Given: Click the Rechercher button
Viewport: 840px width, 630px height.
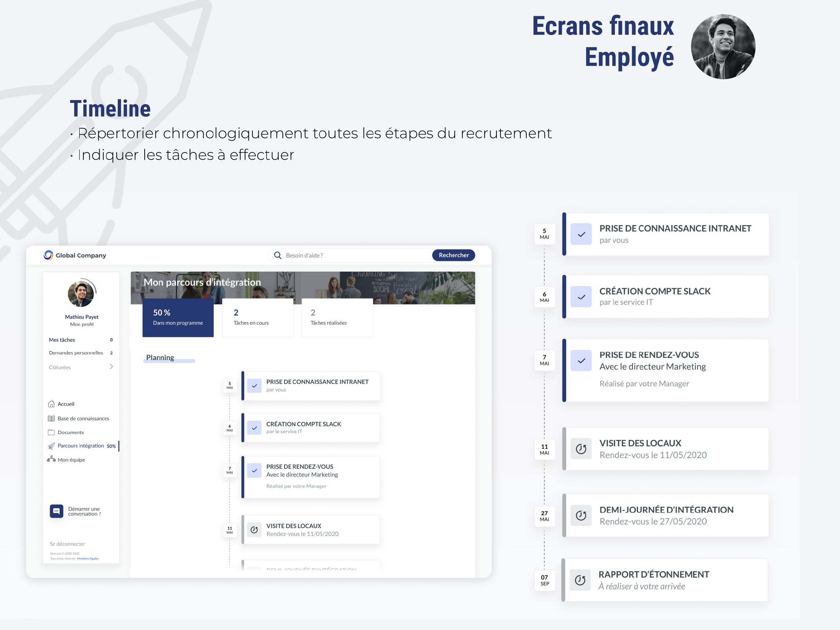Looking at the screenshot, I should click(x=454, y=255).
